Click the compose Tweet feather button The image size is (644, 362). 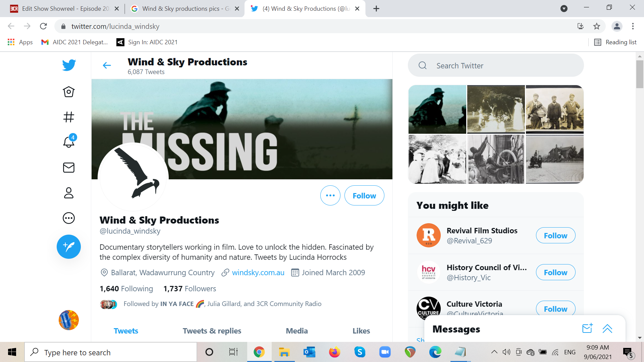tap(69, 247)
